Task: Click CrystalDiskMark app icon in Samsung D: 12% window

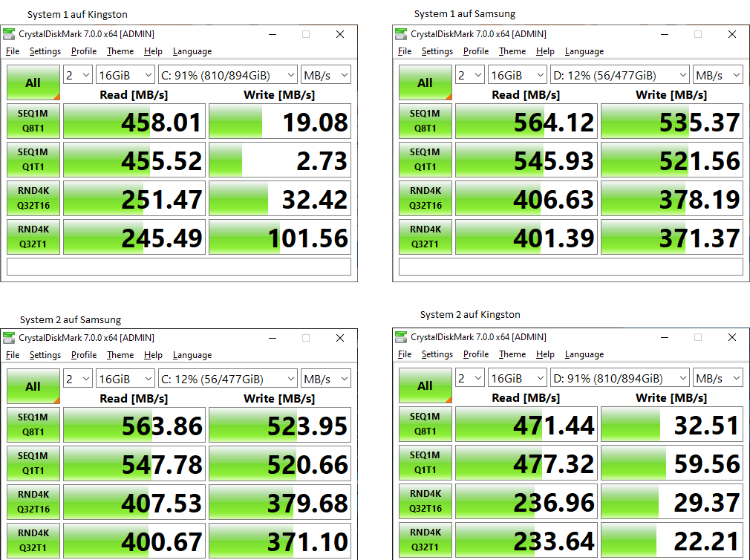Action: [x=401, y=34]
